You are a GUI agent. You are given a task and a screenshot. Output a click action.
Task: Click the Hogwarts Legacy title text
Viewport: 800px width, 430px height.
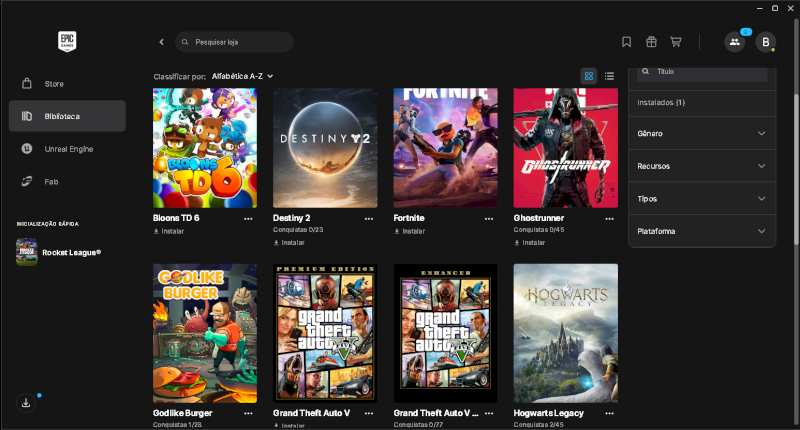coord(548,413)
